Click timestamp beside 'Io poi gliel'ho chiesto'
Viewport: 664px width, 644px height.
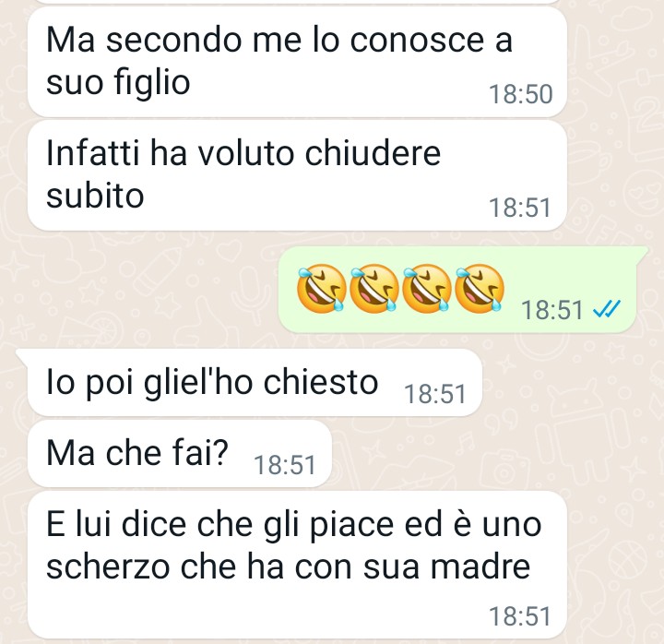[x=435, y=394]
